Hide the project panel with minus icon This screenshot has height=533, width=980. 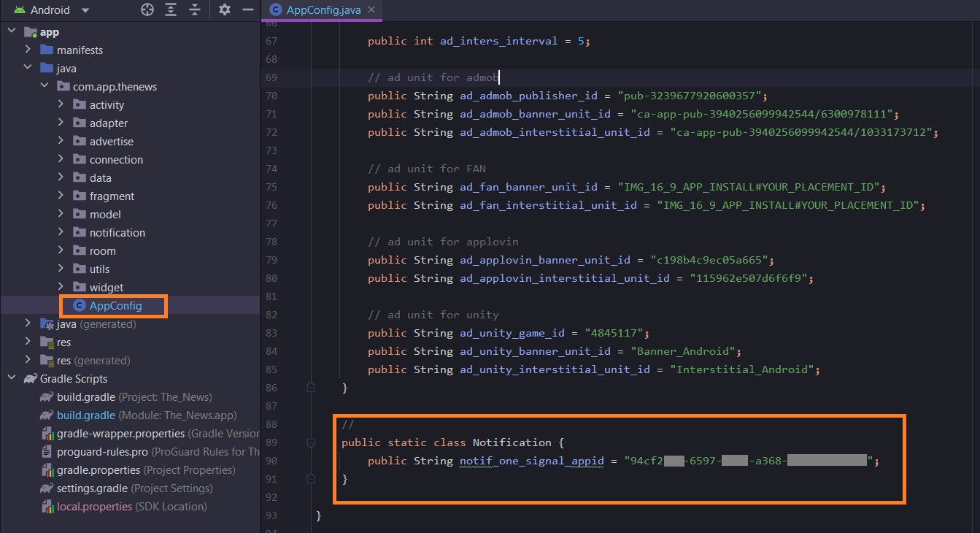[247, 10]
